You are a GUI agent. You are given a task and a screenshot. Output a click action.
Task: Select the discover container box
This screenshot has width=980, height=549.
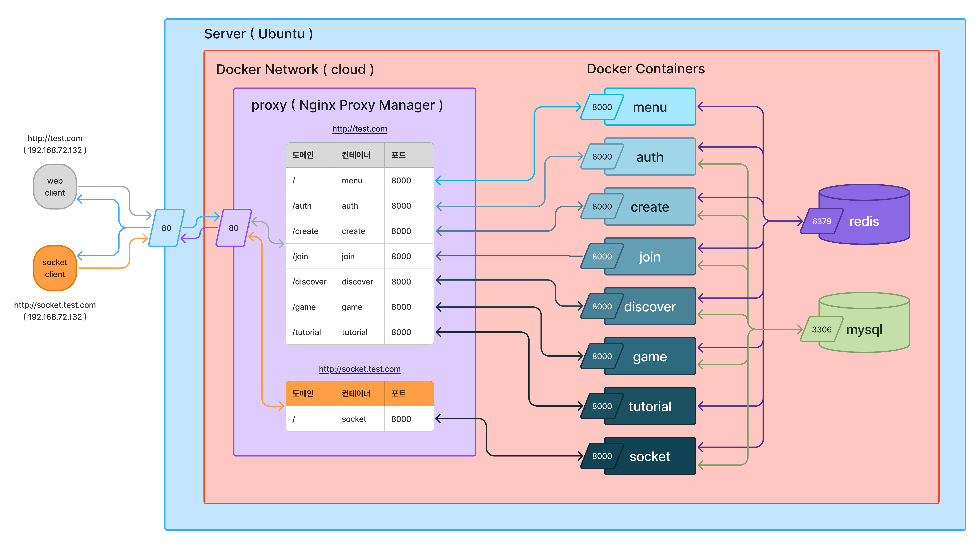(x=650, y=306)
